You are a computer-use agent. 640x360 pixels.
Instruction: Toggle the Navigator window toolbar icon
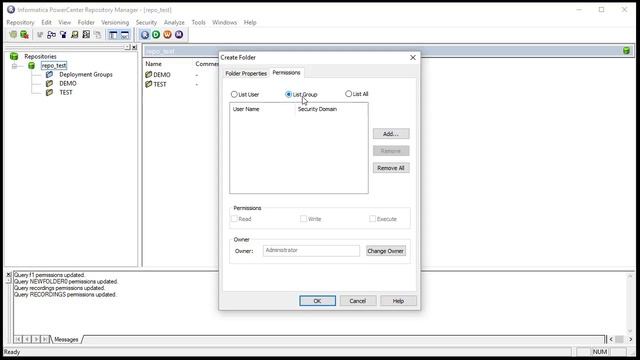[113, 35]
